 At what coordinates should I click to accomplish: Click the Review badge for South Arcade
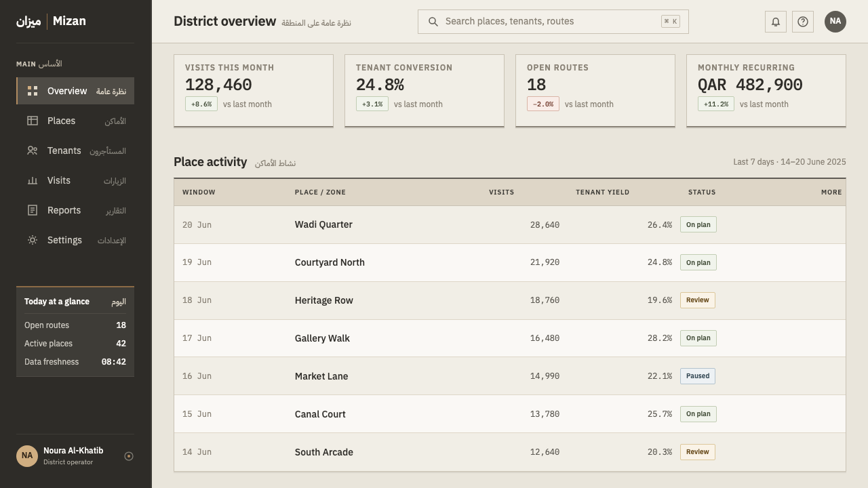698,452
